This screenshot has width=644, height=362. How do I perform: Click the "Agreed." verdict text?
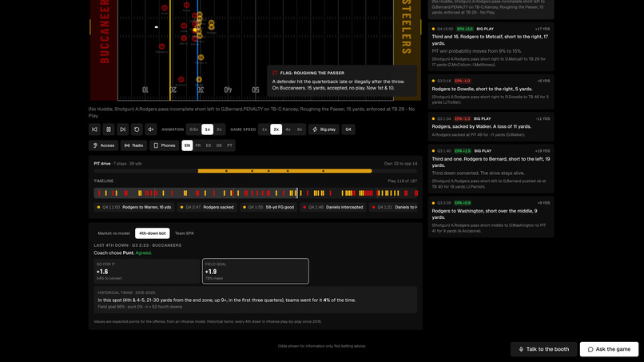(143, 253)
